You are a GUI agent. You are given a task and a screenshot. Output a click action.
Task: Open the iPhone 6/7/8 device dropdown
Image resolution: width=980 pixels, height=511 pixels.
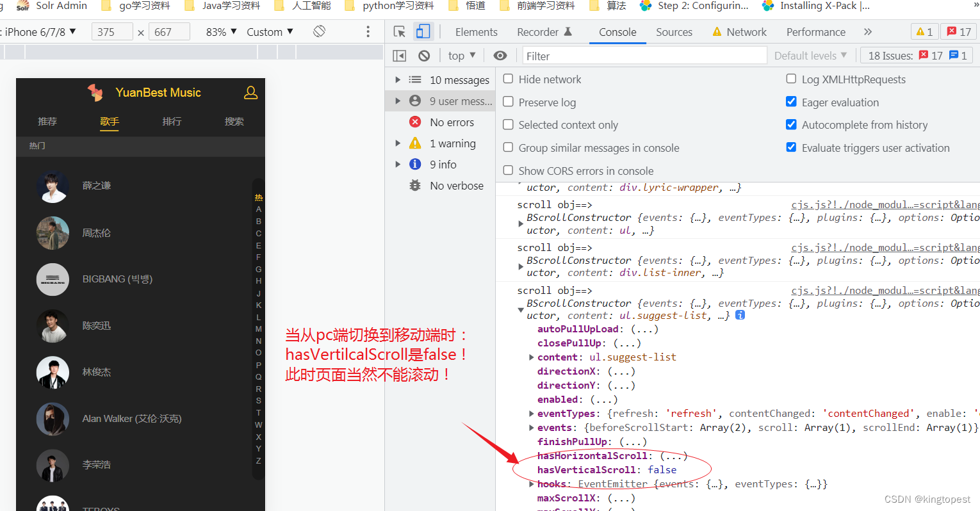[40, 31]
